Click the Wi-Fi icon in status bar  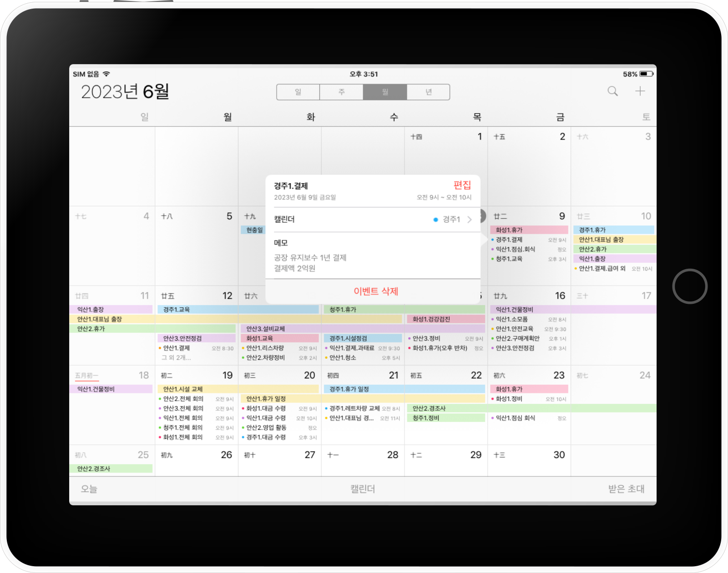coord(106,74)
